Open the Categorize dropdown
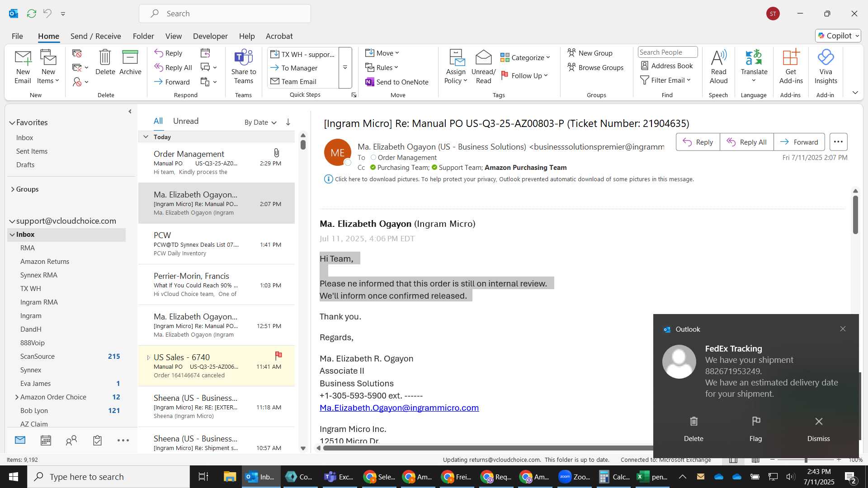 coord(525,57)
